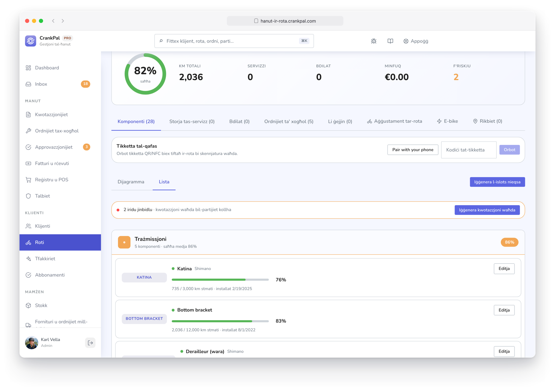Image resolution: width=555 pixels, height=392 pixels.
Task: Click the Orbot button
Action: tap(510, 150)
